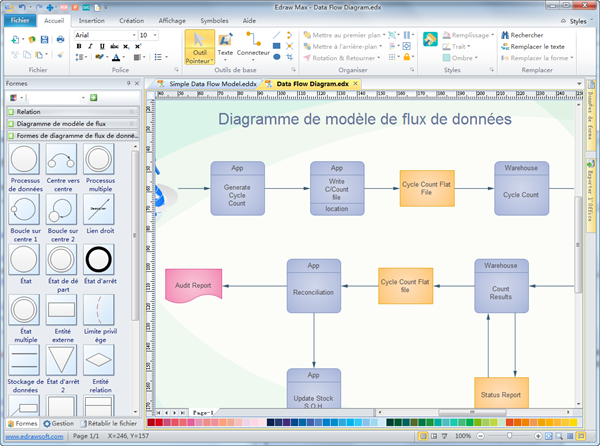
Task: Open the font name dropdown Arial
Action: tap(134, 35)
